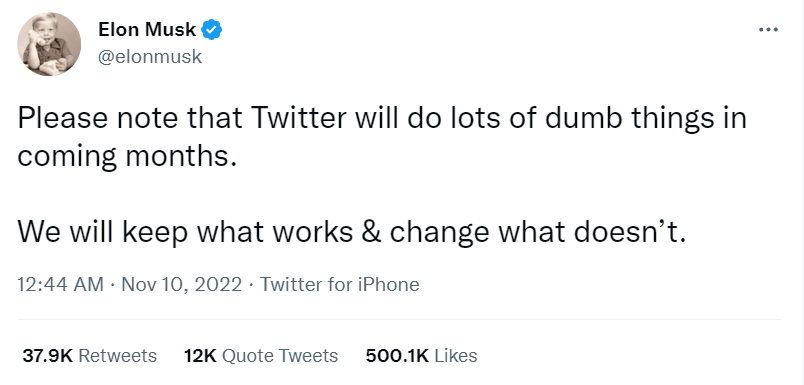Click the 'coming months.' text line
Viewport: 804px width, 385px height.
pos(128,156)
